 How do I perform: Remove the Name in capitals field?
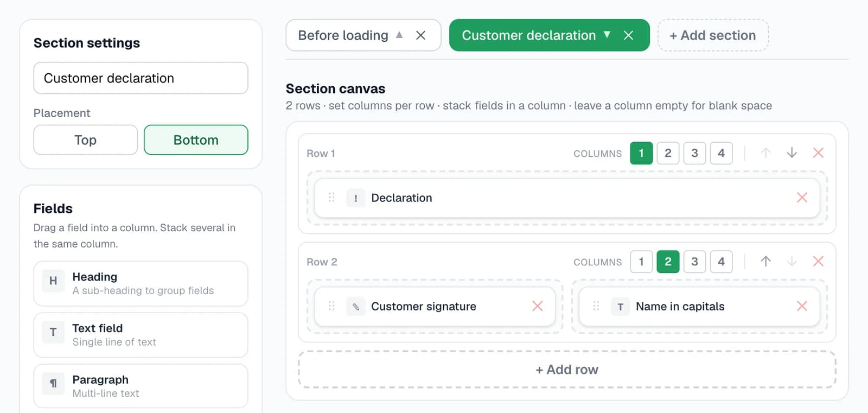click(x=802, y=306)
